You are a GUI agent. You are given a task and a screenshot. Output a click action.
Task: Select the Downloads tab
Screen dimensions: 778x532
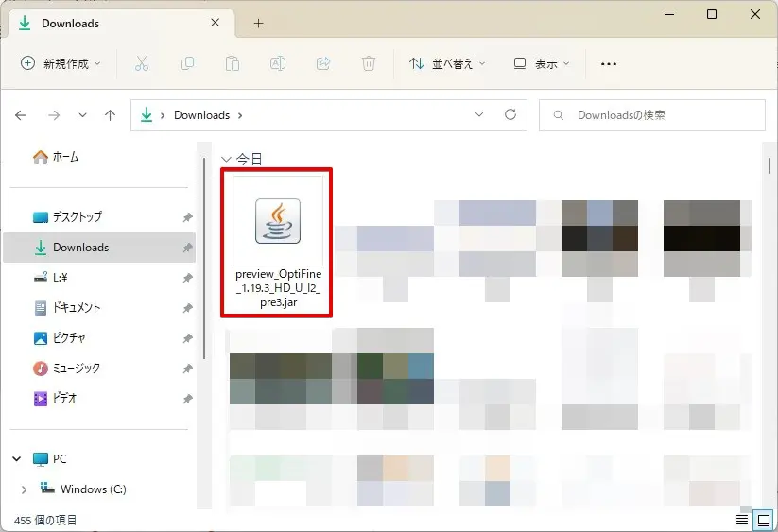(113, 23)
